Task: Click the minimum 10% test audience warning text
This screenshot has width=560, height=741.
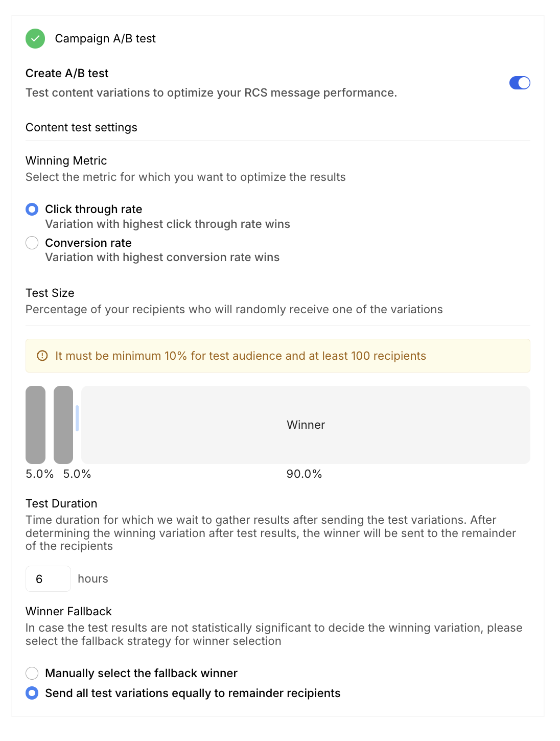Action: tap(240, 356)
